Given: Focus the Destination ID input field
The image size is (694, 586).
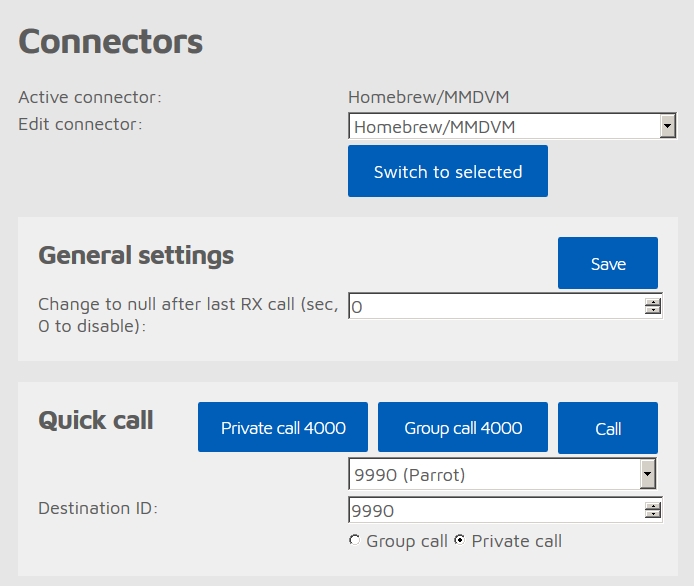Looking at the screenshot, I should 505,510.
